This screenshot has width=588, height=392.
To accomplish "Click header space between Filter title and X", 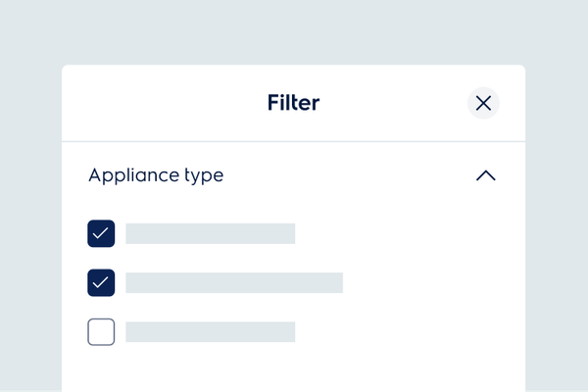I will click(x=392, y=103).
